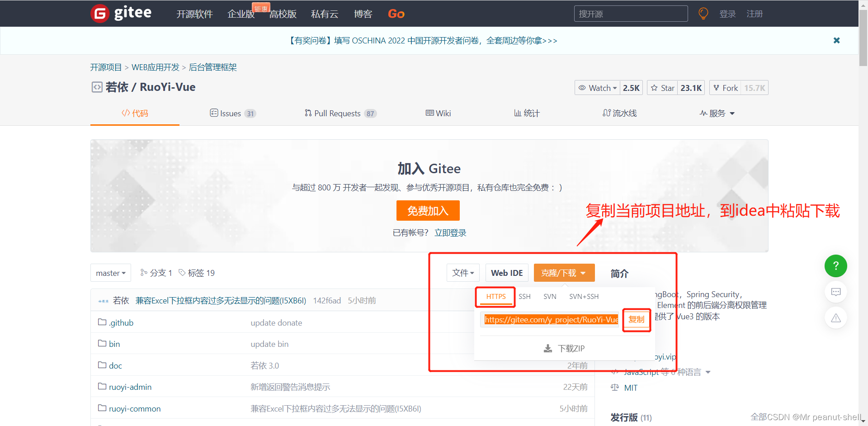Click the MIT license link

pyautogui.click(x=631, y=388)
